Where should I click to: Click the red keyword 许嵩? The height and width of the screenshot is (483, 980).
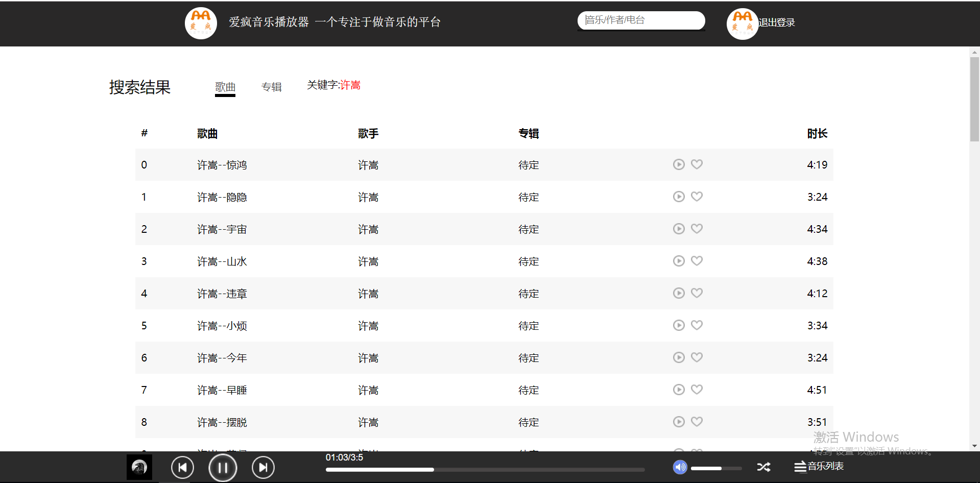tap(350, 85)
